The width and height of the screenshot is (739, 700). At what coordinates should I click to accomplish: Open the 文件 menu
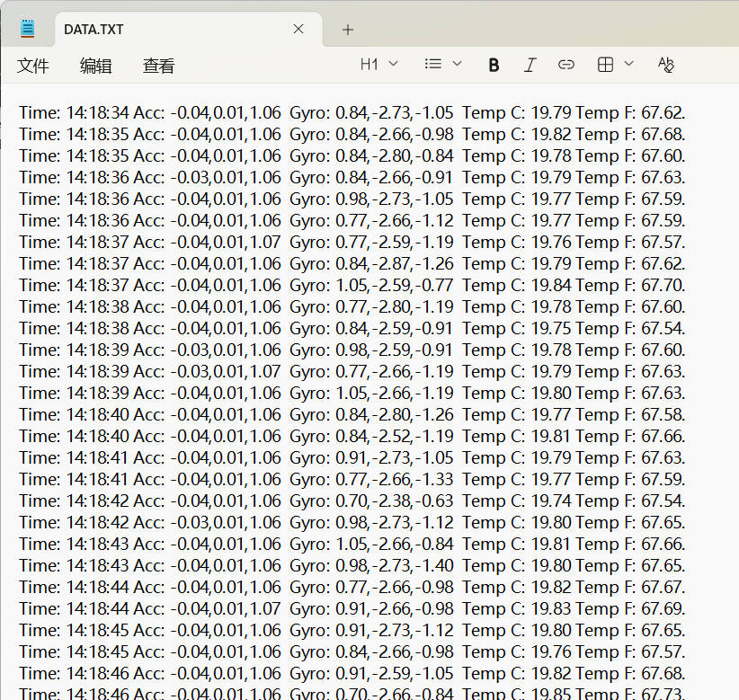point(33,65)
